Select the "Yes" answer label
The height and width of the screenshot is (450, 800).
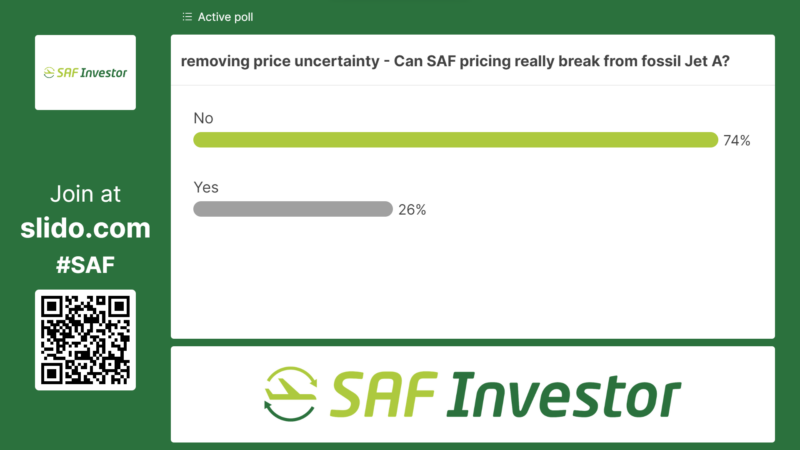tap(206, 187)
